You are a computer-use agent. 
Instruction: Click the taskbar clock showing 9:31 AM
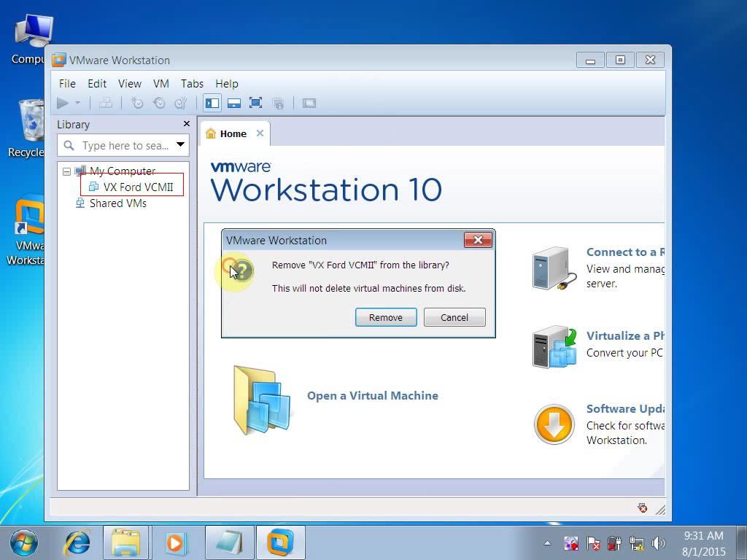[x=704, y=543]
